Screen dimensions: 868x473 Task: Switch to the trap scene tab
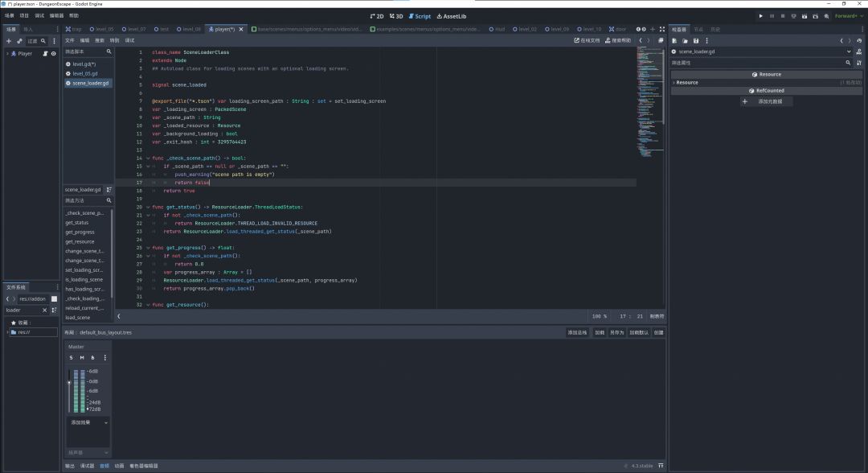pyautogui.click(x=73, y=29)
